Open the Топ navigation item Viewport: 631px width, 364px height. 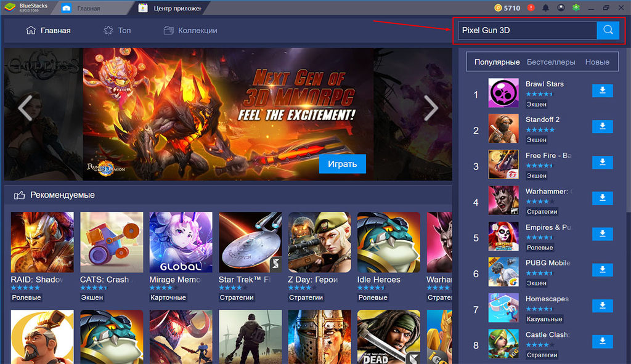pyautogui.click(x=117, y=31)
